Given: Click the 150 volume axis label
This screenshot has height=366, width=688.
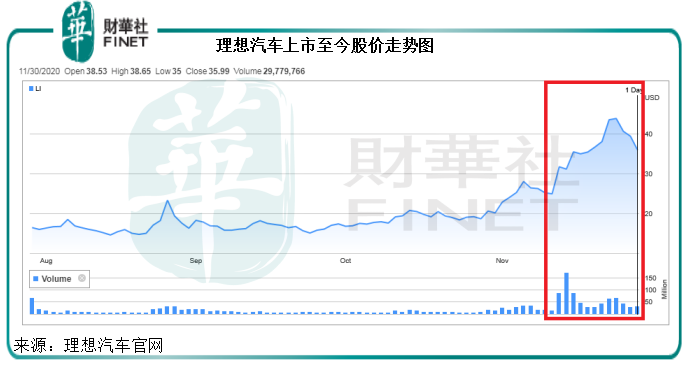Looking at the screenshot, I should (651, 278).
